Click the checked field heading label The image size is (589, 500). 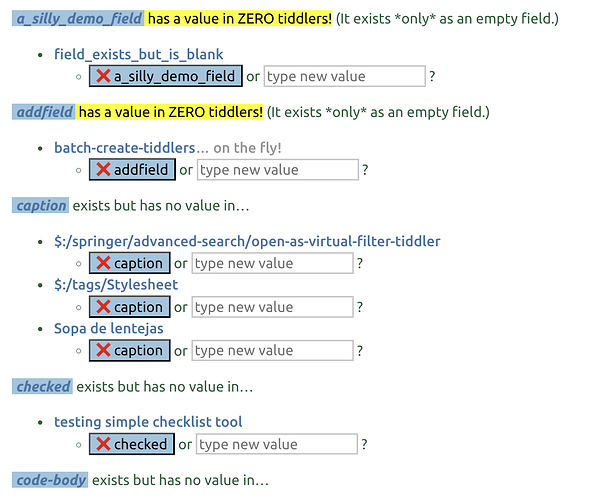click(42, 387)
